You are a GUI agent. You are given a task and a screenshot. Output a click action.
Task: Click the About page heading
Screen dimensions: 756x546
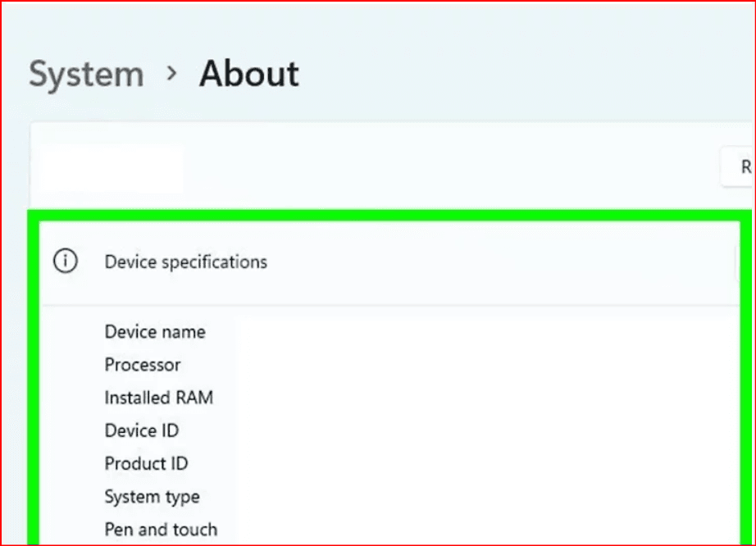[x=248, y=74]
